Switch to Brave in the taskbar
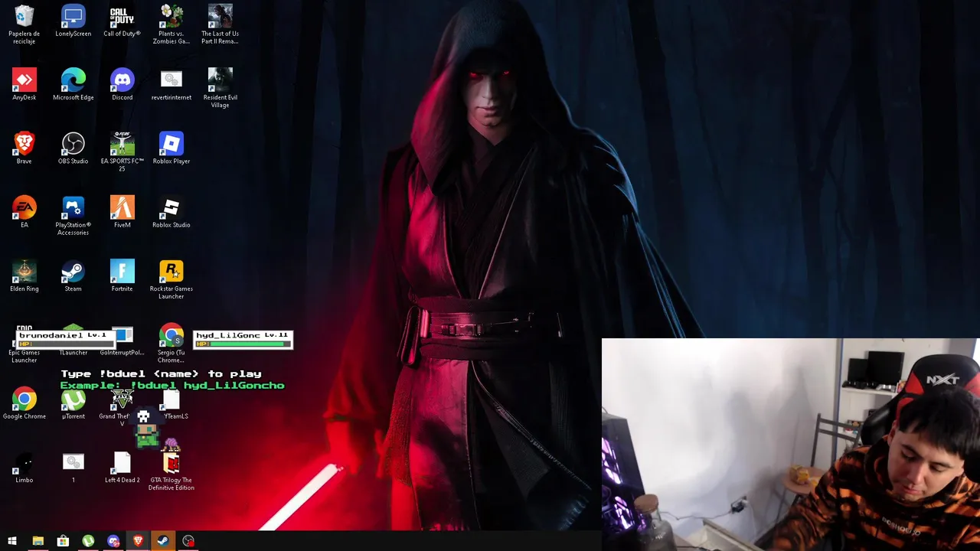Viewport: 980px width, 551px height. point(138,541)
